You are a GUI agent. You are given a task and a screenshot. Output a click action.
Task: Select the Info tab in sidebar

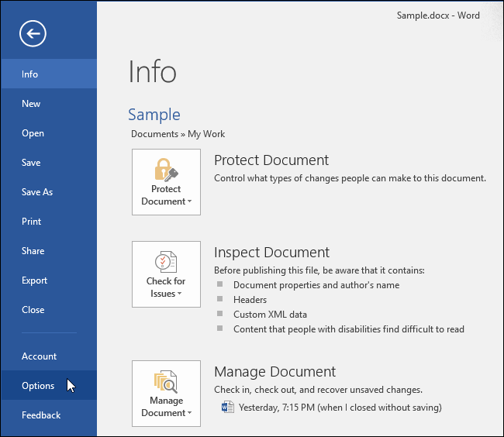point(30,74)
